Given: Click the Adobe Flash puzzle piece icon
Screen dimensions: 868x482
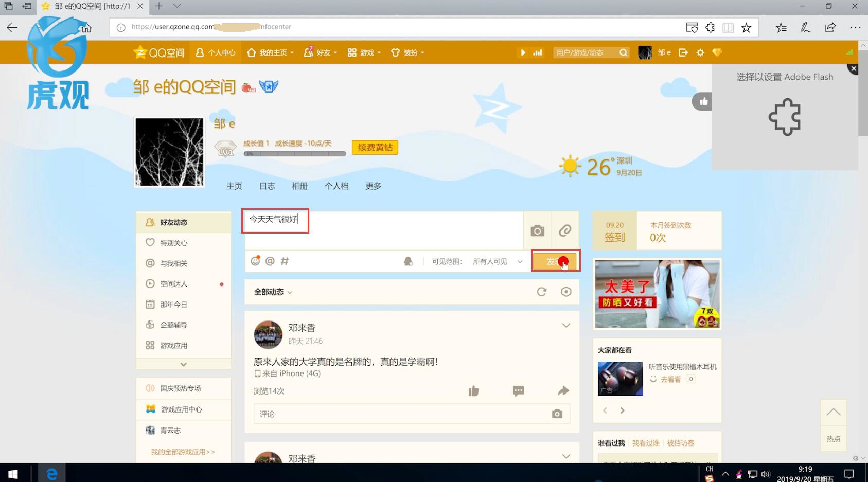Looking at the screenshot, I should 785,117.
